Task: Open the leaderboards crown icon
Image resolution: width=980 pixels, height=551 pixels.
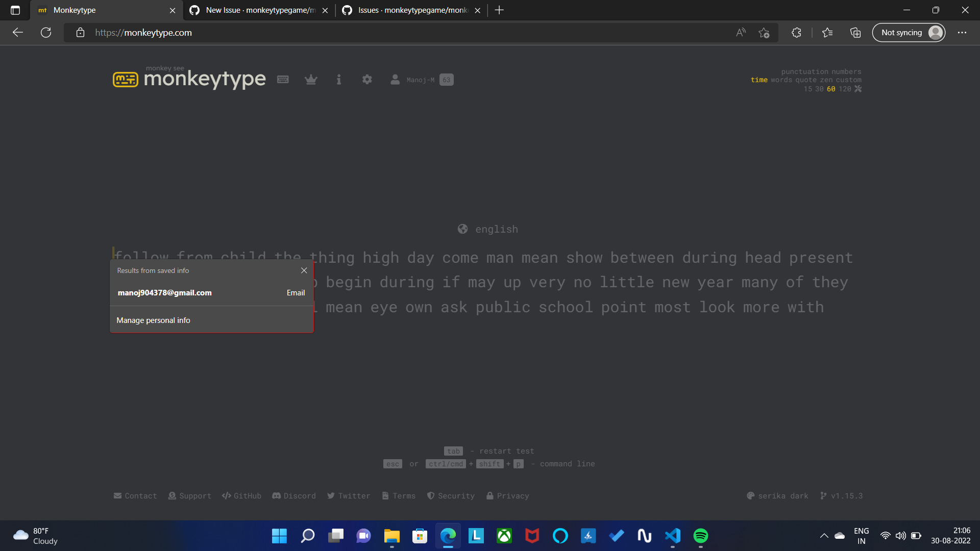Action: [311, 80]
